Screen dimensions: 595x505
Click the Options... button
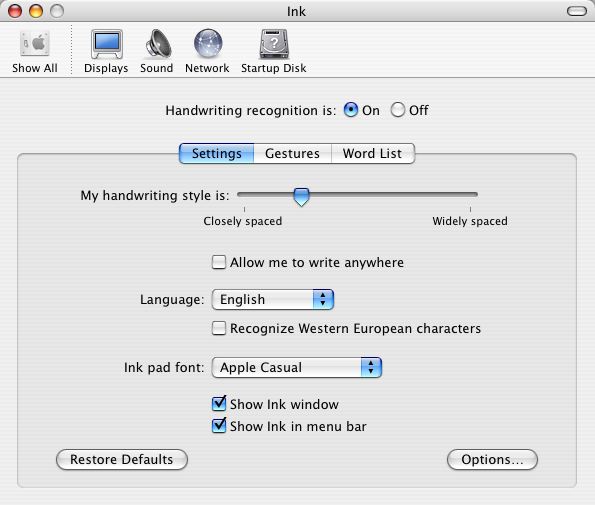[492, 459]
